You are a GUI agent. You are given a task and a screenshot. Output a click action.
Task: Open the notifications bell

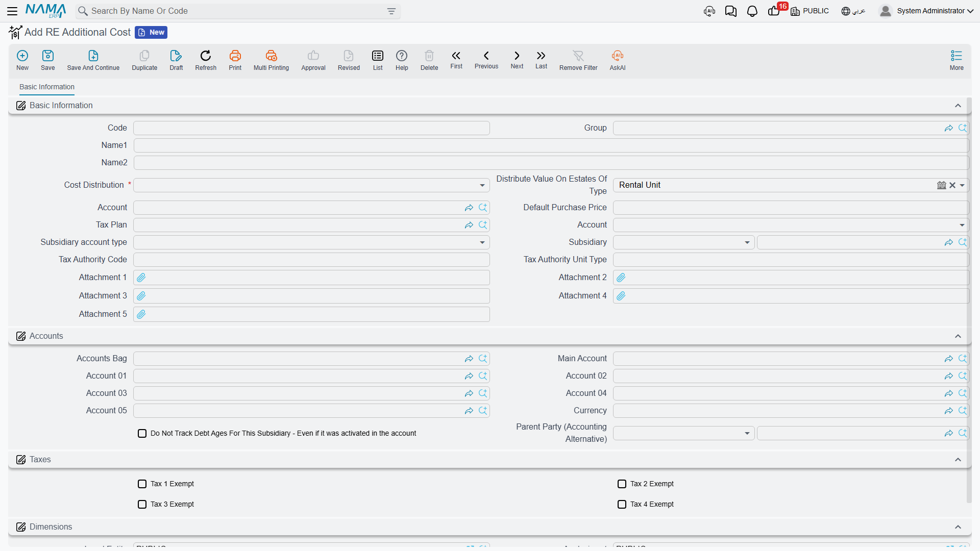click(x=752, y=11)
